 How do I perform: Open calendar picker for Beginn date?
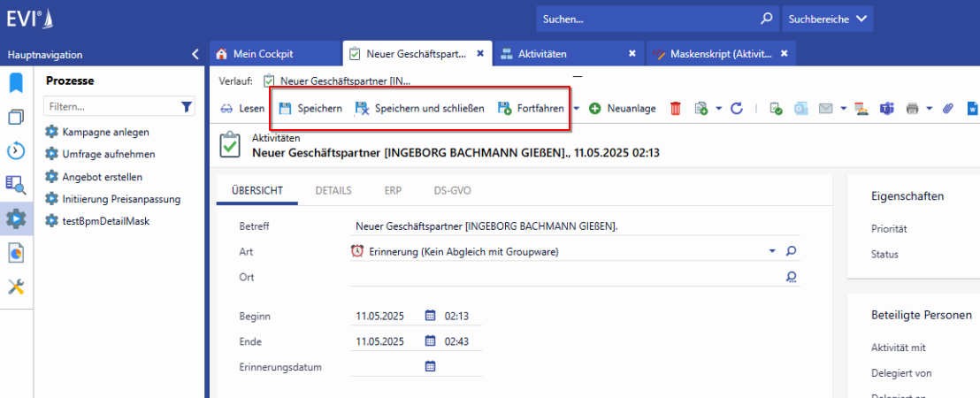point(431,316)
